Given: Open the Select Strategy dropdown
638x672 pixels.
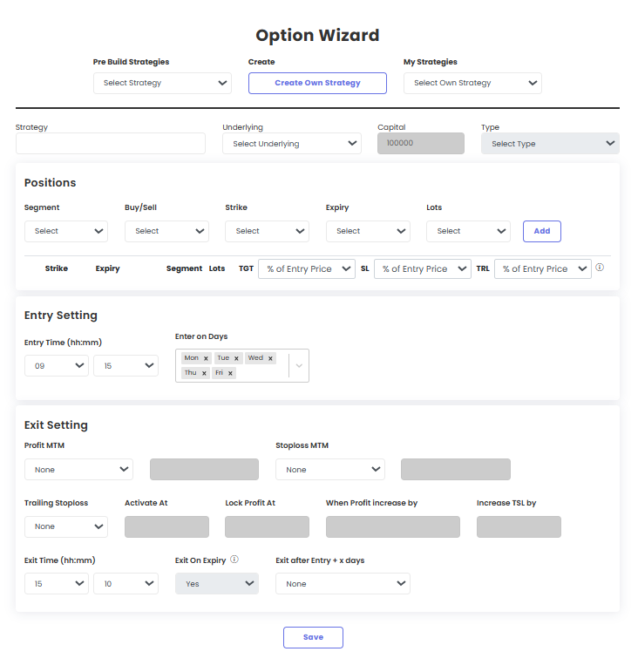Looking at the screenshot, I should [x=162, y=83].
